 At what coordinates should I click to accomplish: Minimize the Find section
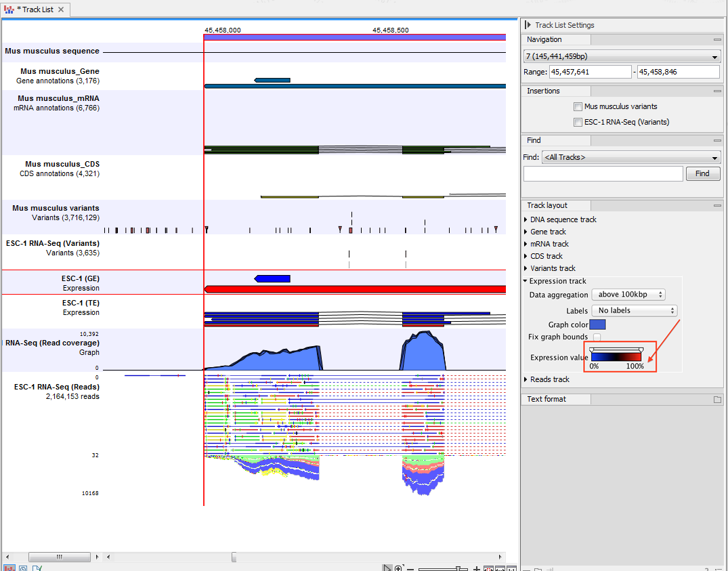pos(717,141)
